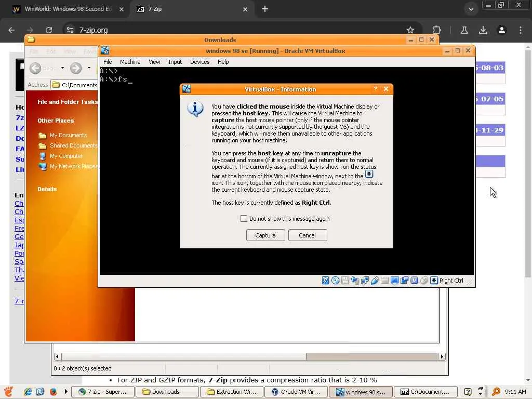The height and width of the screenshot is (399, 532).
Task: Click the help question mark in VirtualBox Information dialog
Action: point(375,89)
